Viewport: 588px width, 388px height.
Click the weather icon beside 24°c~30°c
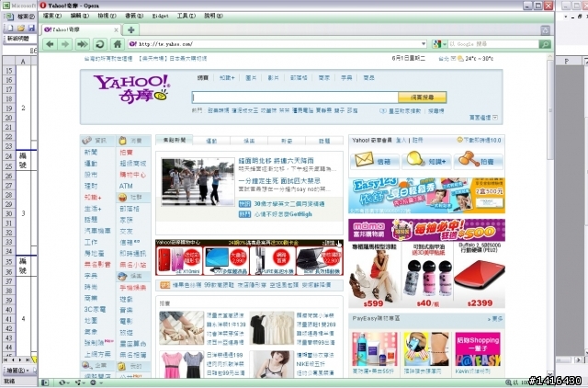(x=460, y=59)
